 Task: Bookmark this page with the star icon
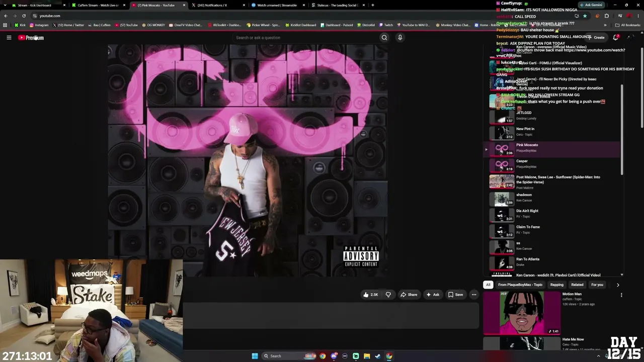click(x=585, y=16)
